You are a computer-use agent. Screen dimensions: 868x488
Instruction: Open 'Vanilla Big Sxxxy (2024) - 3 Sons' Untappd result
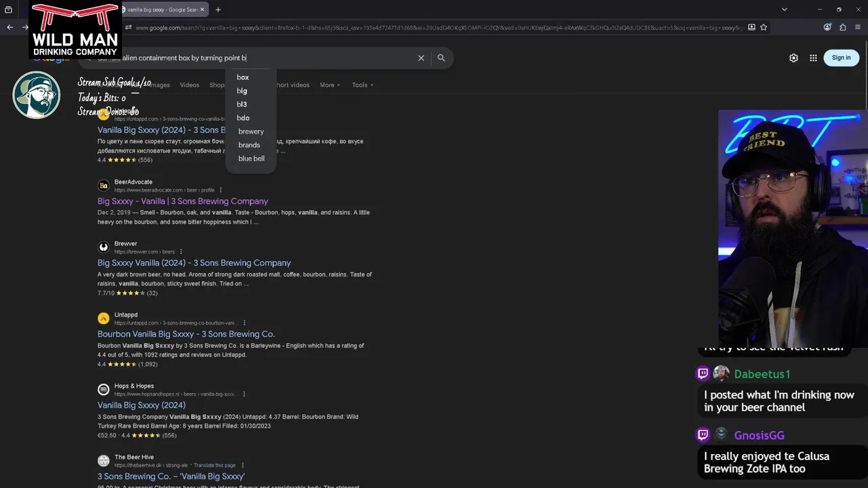[x=161, y=130]
